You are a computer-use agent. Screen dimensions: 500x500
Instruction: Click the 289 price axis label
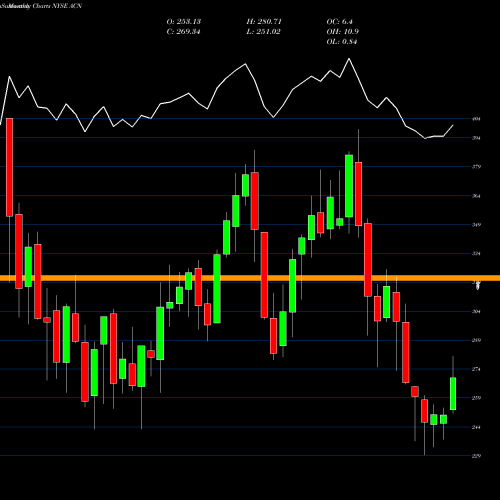476,340
